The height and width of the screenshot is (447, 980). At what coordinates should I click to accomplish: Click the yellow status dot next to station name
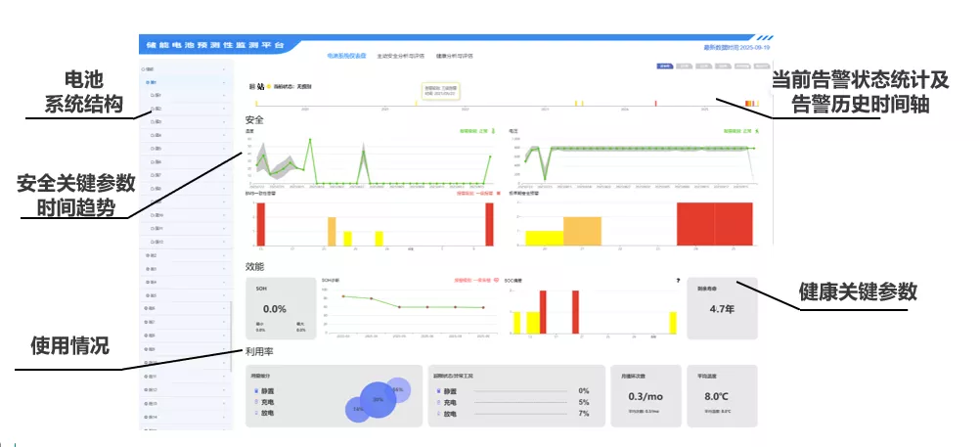(269, 86)
